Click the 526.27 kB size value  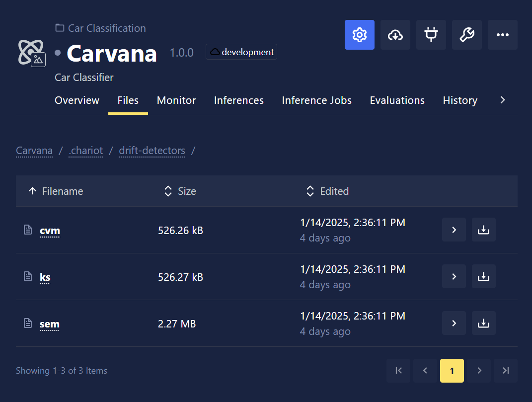(x=180, y=277)
